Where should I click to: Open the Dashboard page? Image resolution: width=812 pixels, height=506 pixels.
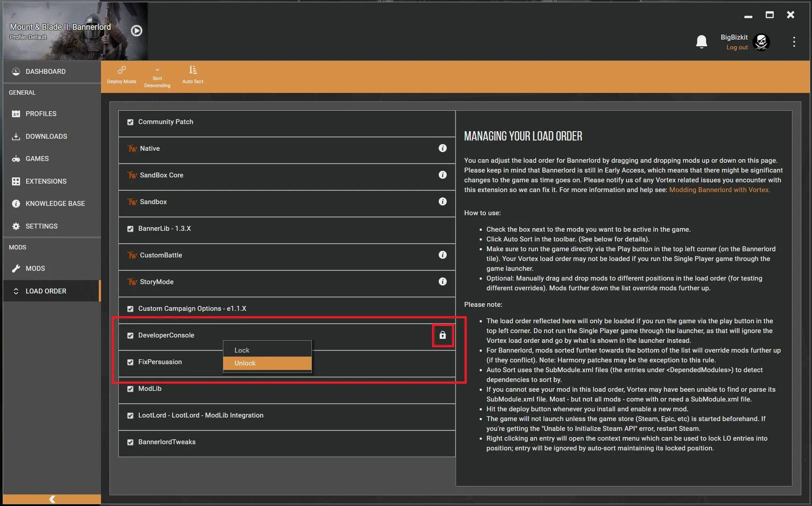tap(52, 72)
